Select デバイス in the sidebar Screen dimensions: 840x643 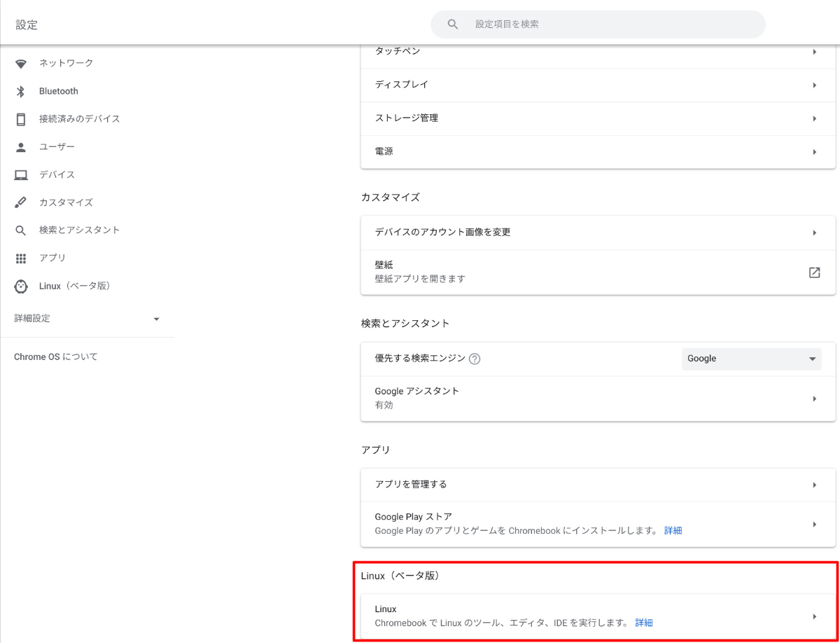57,174
